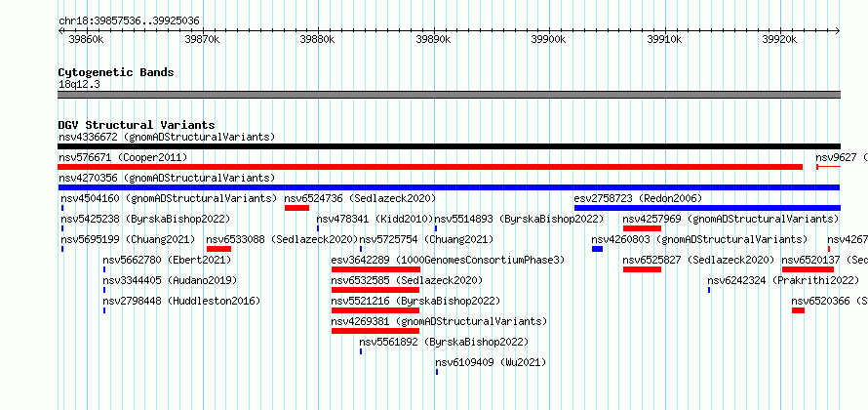
Task: Click the 39870k ruler tick label
Action: 202,39
